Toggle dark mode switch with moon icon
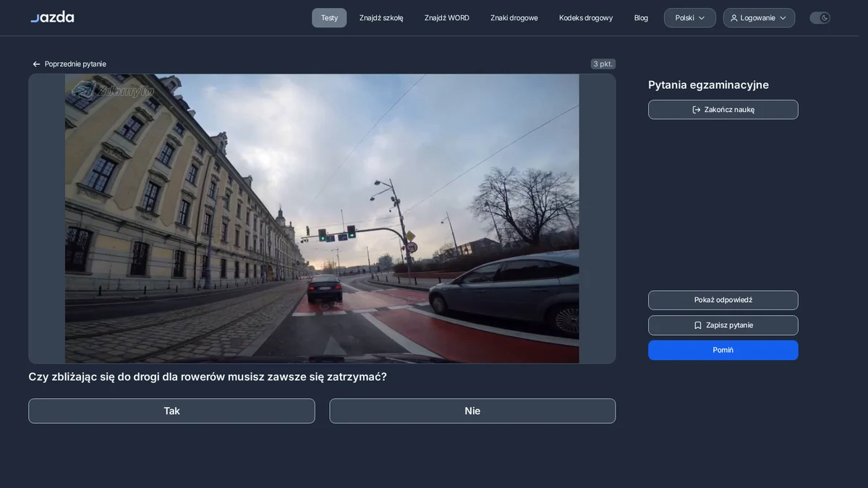The image size is (868, 488). 820,18
